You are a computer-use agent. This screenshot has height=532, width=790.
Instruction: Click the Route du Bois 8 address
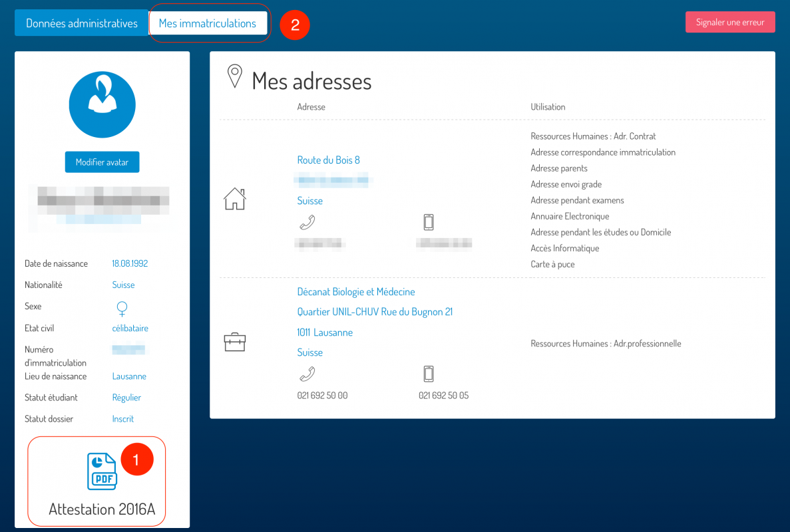click(x=328, y=160)
